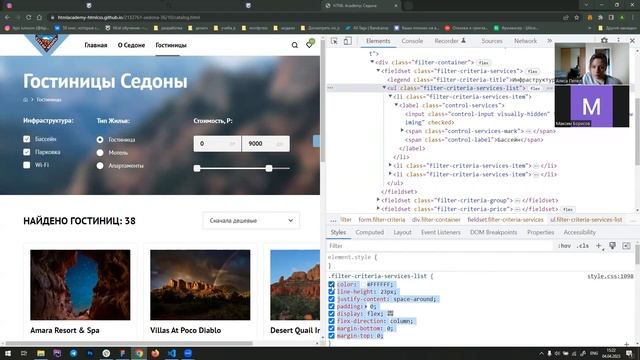Open the О Седоне navigation link
This screenshot has width=640, height=360.
131,45
